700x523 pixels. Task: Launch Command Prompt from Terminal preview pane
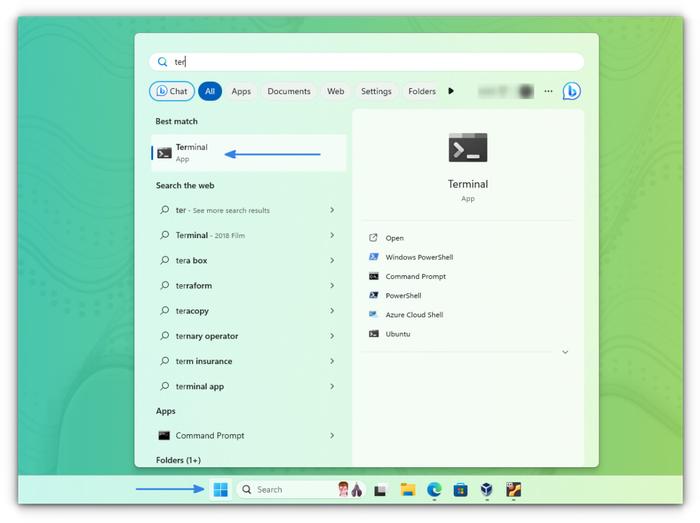click(415, 276)
